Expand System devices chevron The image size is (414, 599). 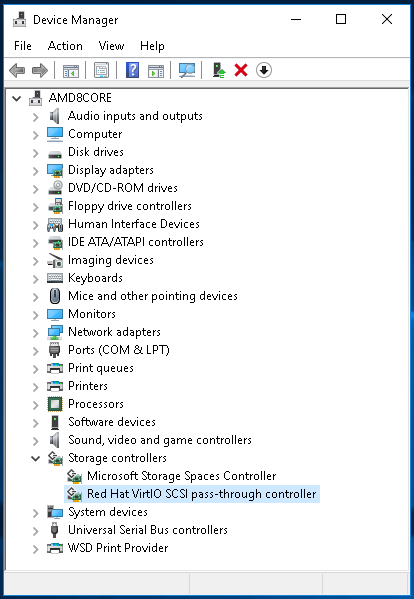[36, 513]
